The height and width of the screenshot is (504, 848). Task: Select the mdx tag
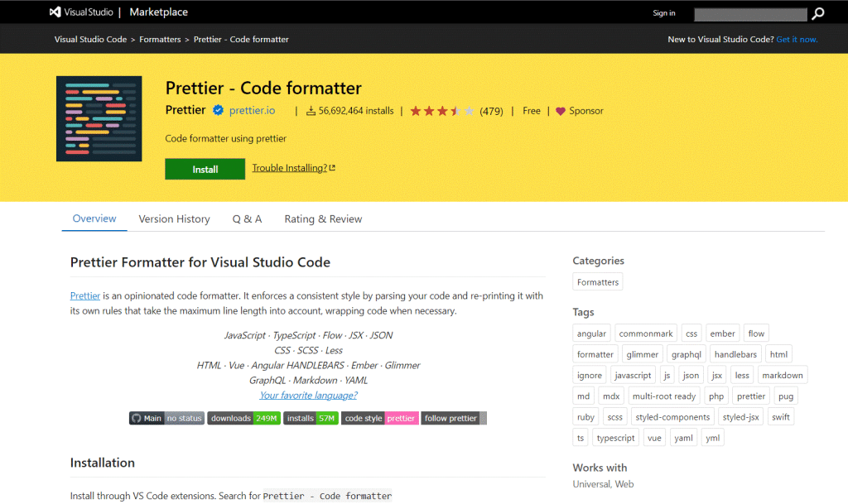click(x=611, y=396)
